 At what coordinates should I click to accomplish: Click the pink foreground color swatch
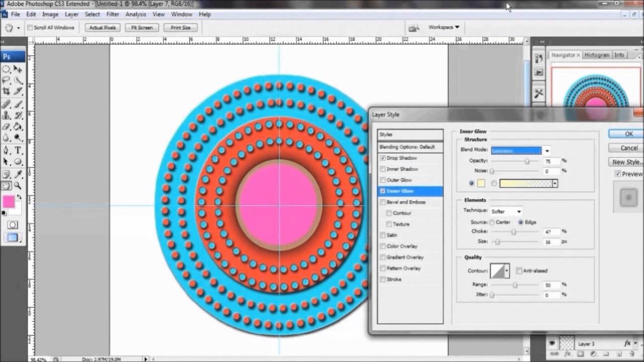point(8,202)
